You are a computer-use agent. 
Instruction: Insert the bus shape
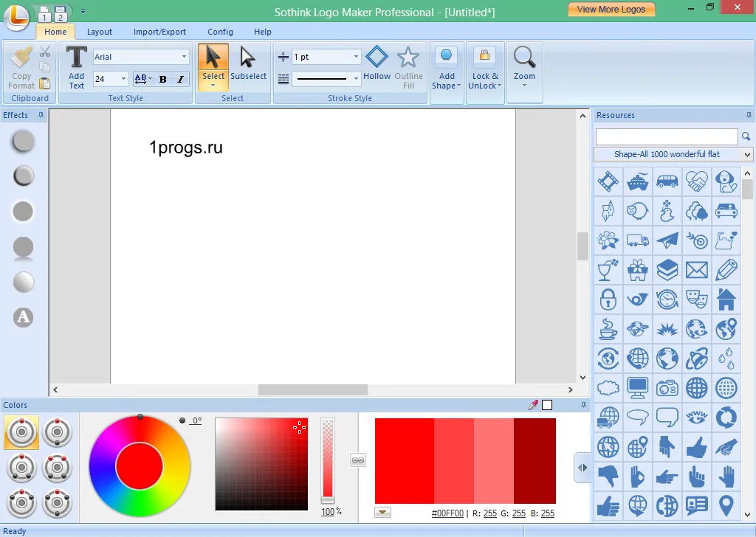(667, 181)
